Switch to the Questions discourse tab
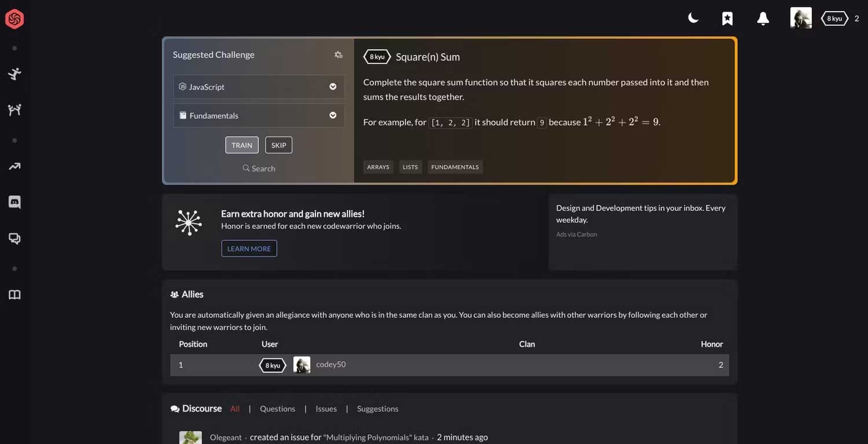This screenshot has height=444, width=868. point(278,409)
